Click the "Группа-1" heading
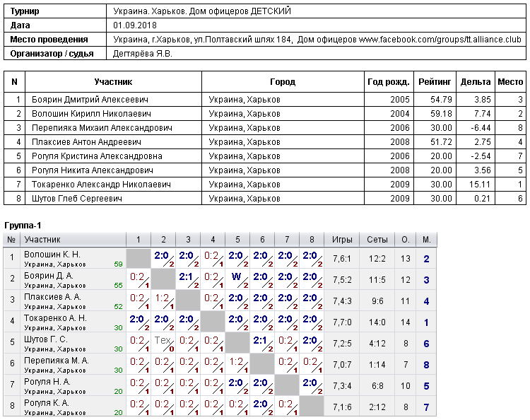 pyautogui.click(x=23, y=226)
